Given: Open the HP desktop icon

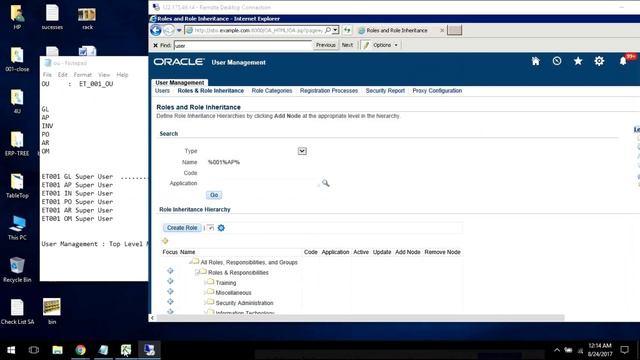Looking at the screenshot, I should click(17, 17).
